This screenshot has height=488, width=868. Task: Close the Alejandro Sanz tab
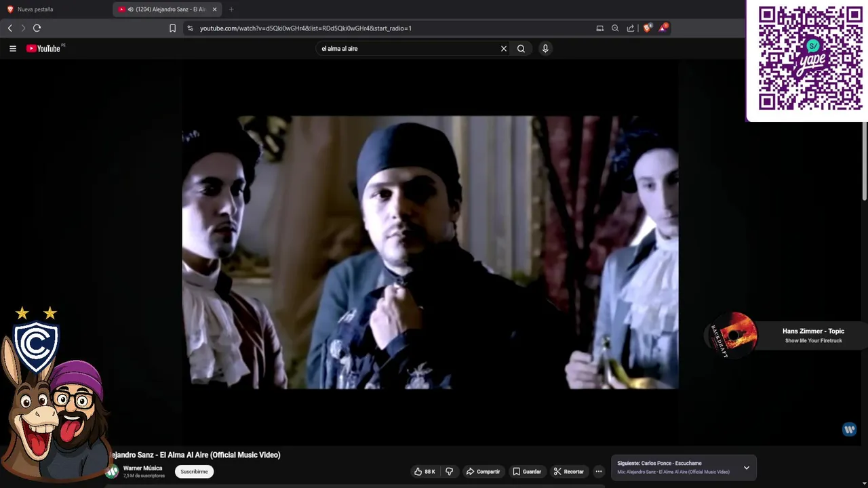click(x=215, y=9)
